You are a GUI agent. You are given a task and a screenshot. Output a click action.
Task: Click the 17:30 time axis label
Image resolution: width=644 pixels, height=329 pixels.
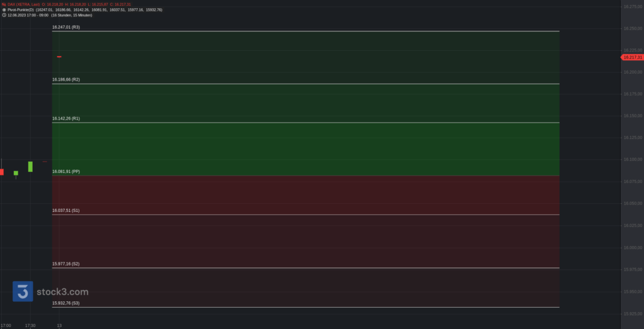[30, 326]
